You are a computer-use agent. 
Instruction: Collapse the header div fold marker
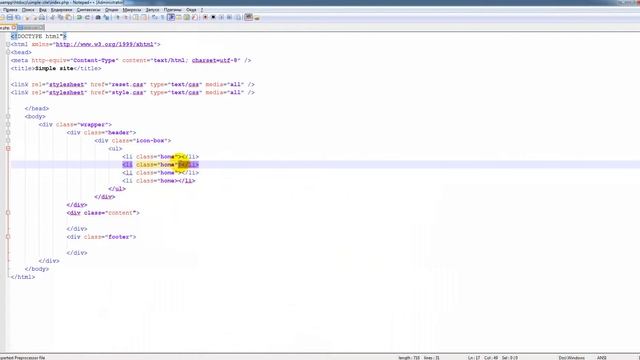(8, 132)
